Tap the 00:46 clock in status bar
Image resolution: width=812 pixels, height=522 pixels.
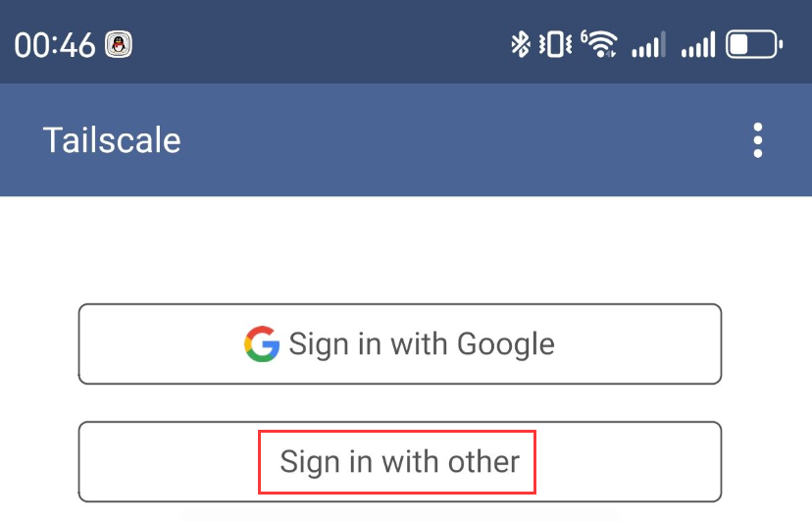point(55,45)
